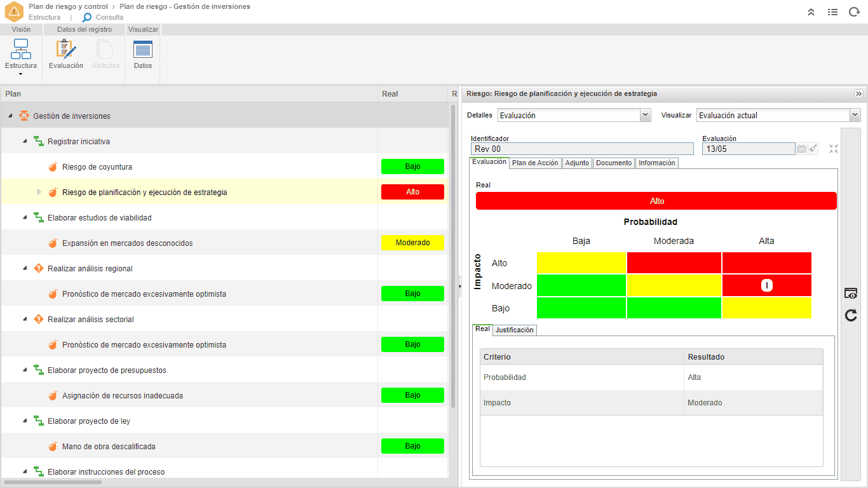
Task: Collapse the Realizar análisis sectorial node
Action: click(x=25, y=320)
